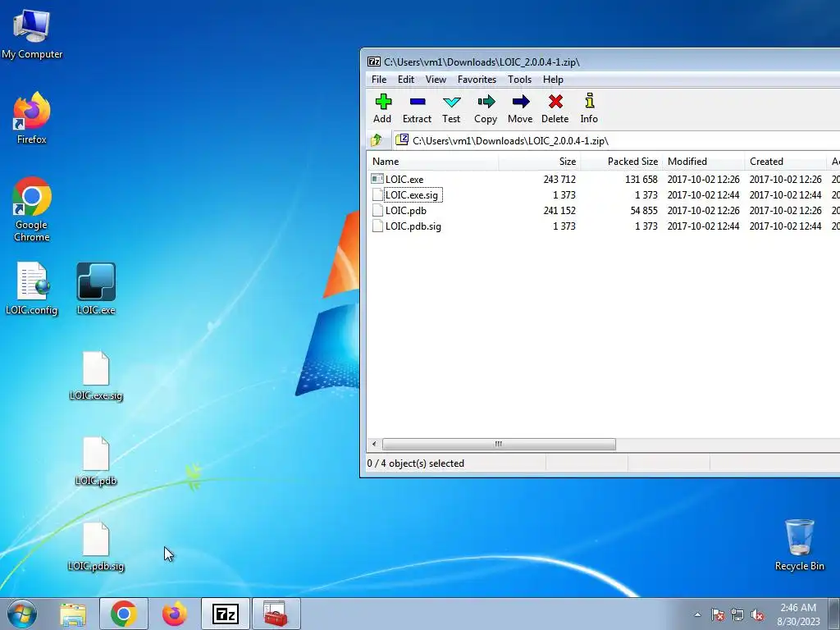Select LOIC.exe.sig row in the archive

pos(603,195)
